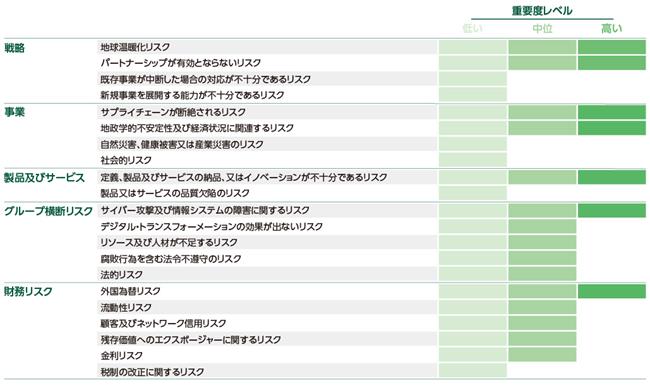Click the 地球温暖化リスク row label

[135, 47]
